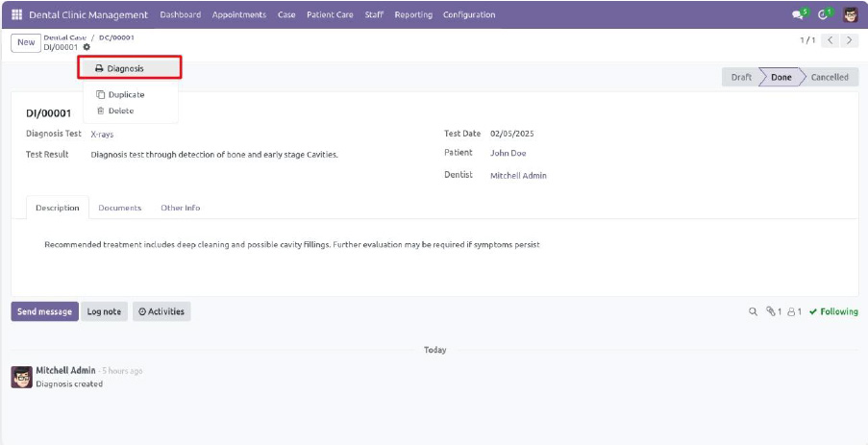The height and width of the screenshot is (445, 868).
Task: Expand the Configuration menu
Action: point(469,14)
